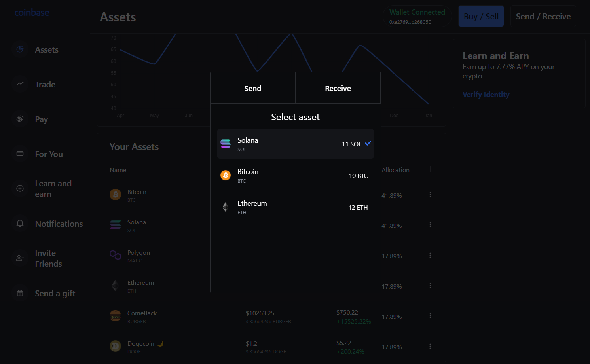Click the Polygon MATIC icon in assets table

pyautogui.click(x=115, y=255)
